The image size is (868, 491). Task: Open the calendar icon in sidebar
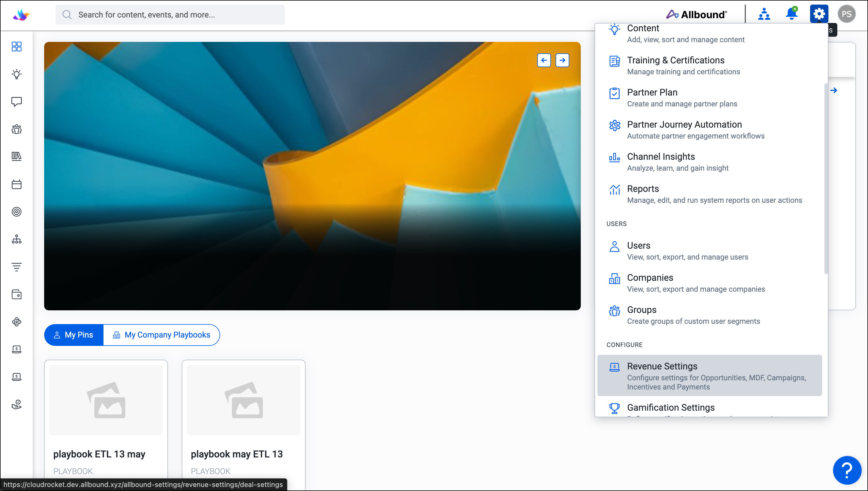click(17, 184)
